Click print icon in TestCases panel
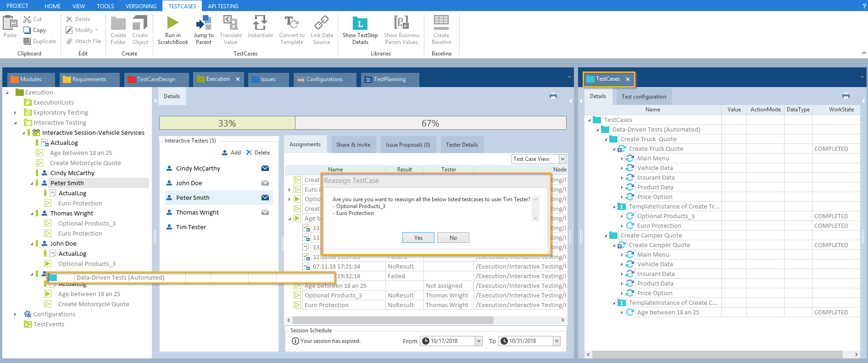 [x=846, y=96]
